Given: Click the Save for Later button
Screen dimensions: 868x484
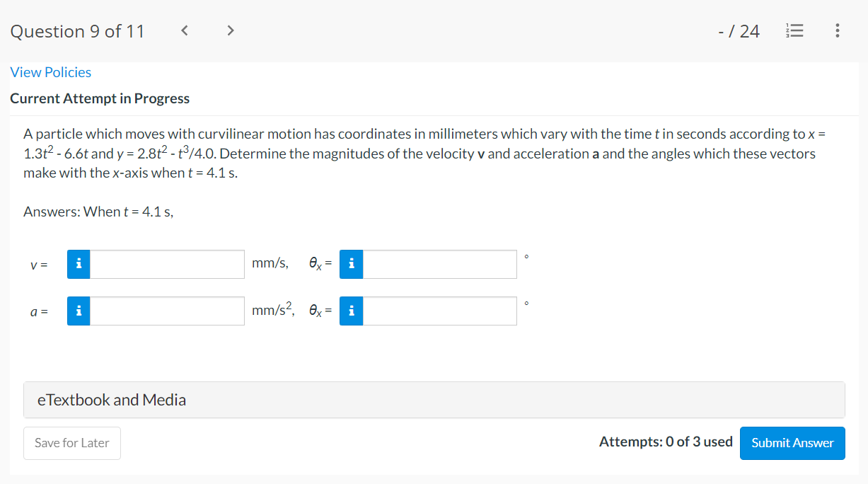Looking at the screenshot, I should (x=72, y=443).
